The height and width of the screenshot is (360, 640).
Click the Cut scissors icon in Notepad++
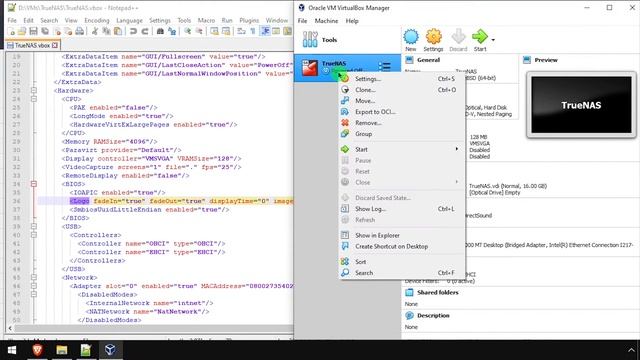click(95, 31)
